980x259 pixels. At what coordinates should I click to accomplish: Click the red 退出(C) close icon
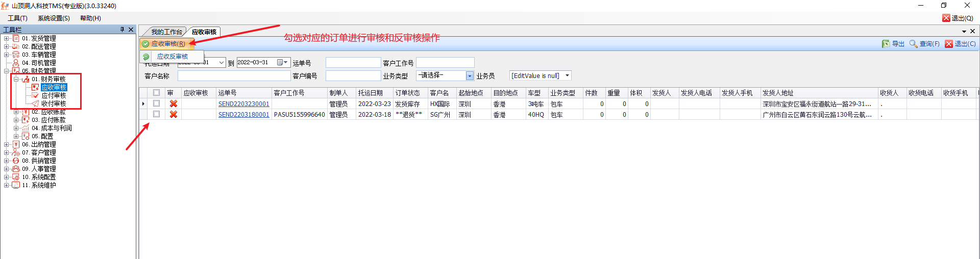(949, 44)
